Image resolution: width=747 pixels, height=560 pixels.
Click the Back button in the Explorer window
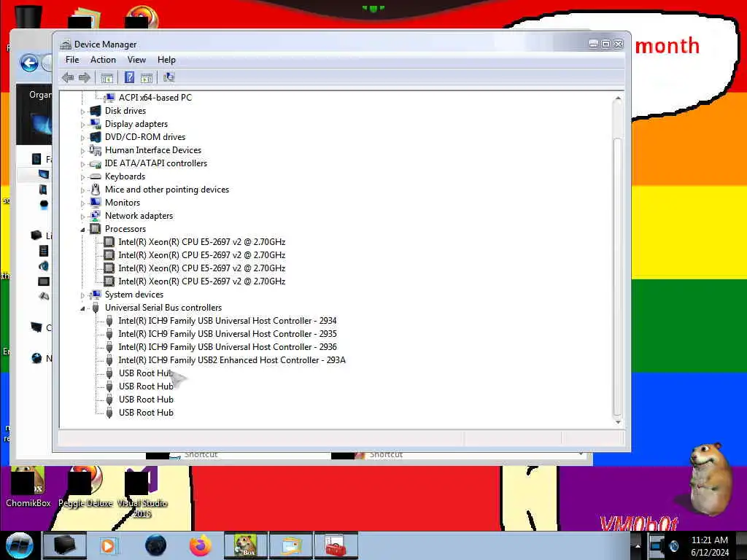pos(29,63)
